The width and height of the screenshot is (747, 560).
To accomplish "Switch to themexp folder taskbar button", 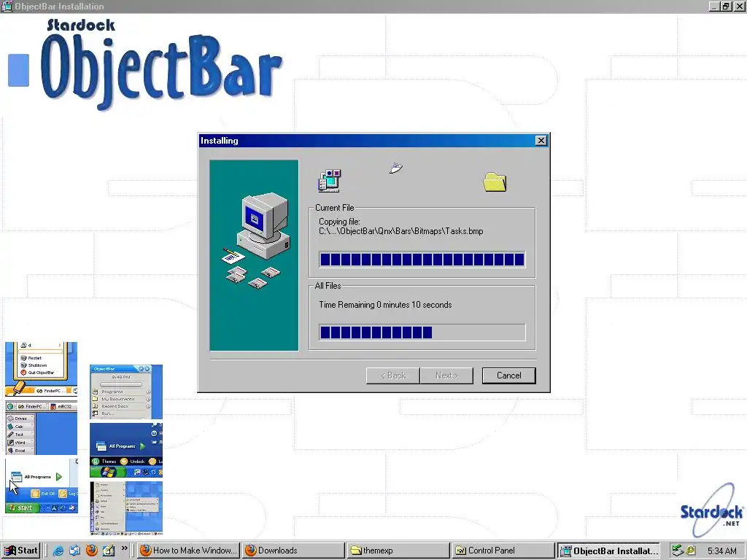I will click(x=398, y=551).
